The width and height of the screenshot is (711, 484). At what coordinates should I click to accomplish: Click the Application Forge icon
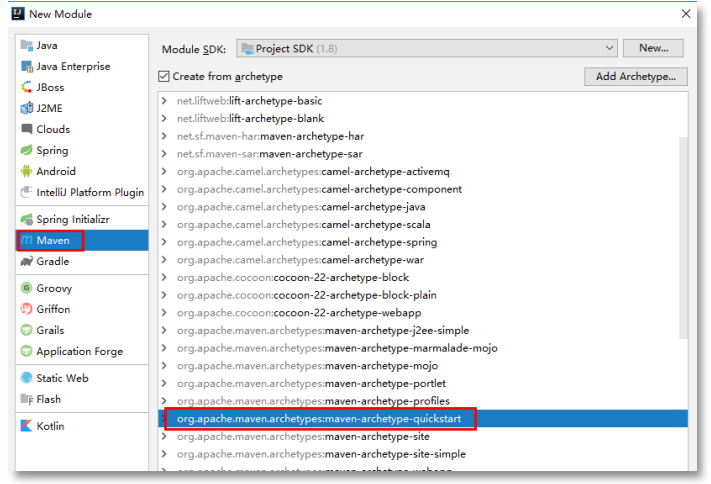(x=27, y=351)
